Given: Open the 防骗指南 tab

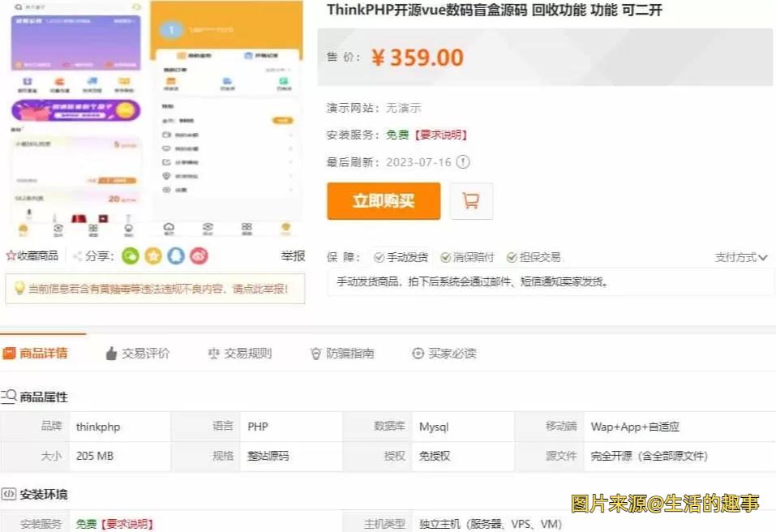Looking at the screenshot, I should coord(341,353).
